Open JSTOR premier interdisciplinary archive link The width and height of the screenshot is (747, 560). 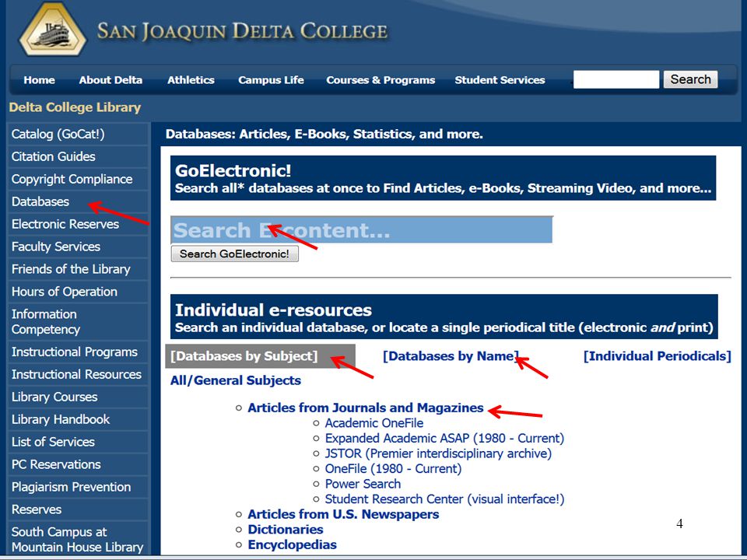(438, 453)
